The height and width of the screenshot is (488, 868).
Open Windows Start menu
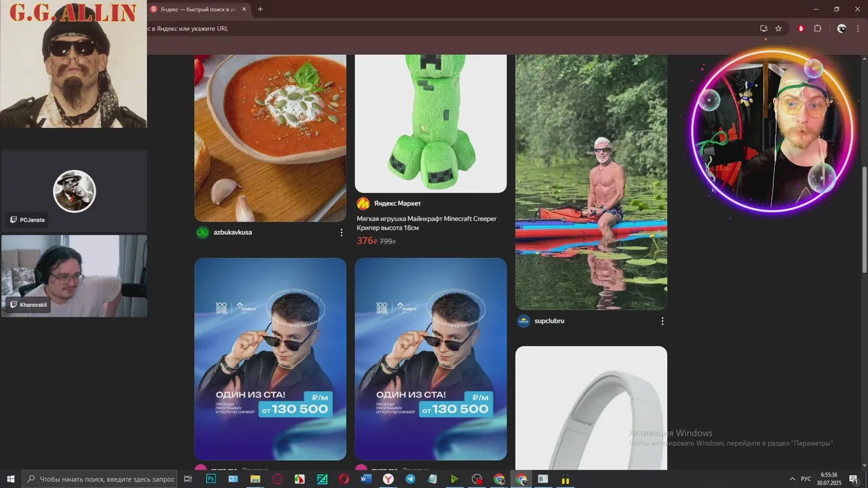pos(11,479)
